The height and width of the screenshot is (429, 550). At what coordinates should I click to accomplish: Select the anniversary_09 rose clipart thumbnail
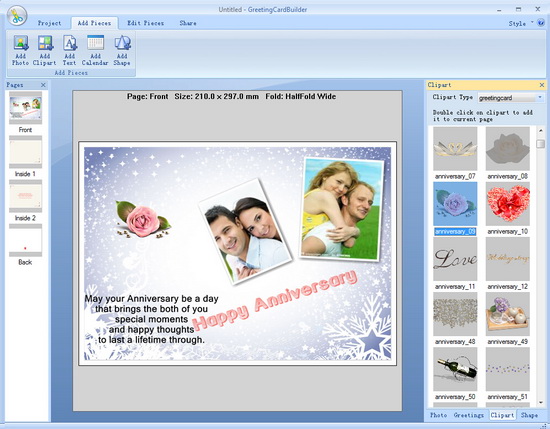[x=455, y=204]
